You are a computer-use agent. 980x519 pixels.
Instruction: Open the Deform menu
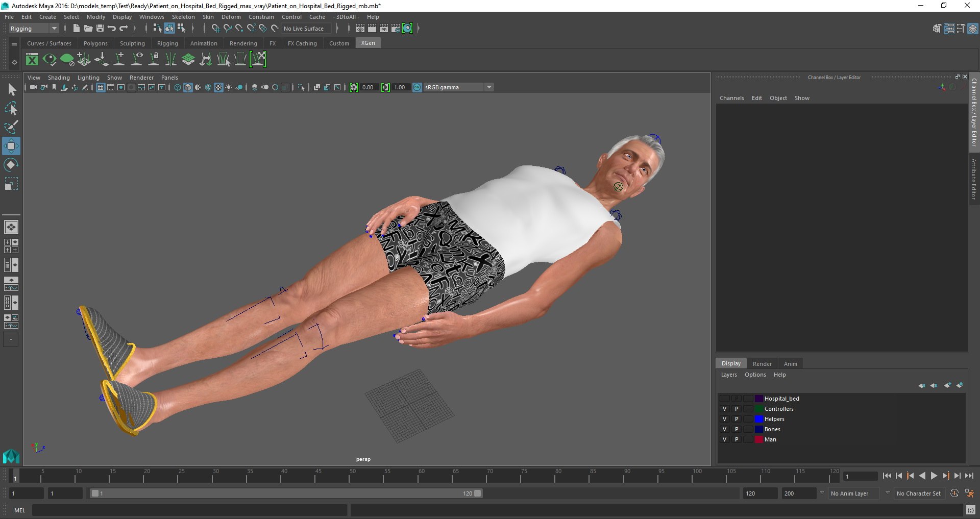click(231, 17)
